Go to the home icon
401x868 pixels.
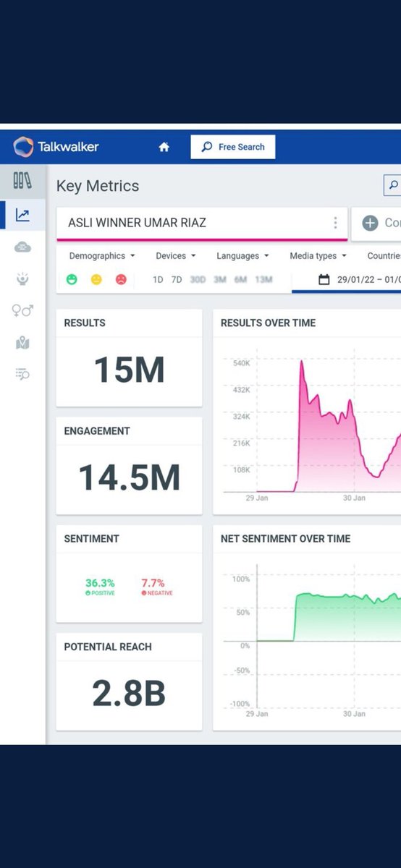tap(164, 147)
